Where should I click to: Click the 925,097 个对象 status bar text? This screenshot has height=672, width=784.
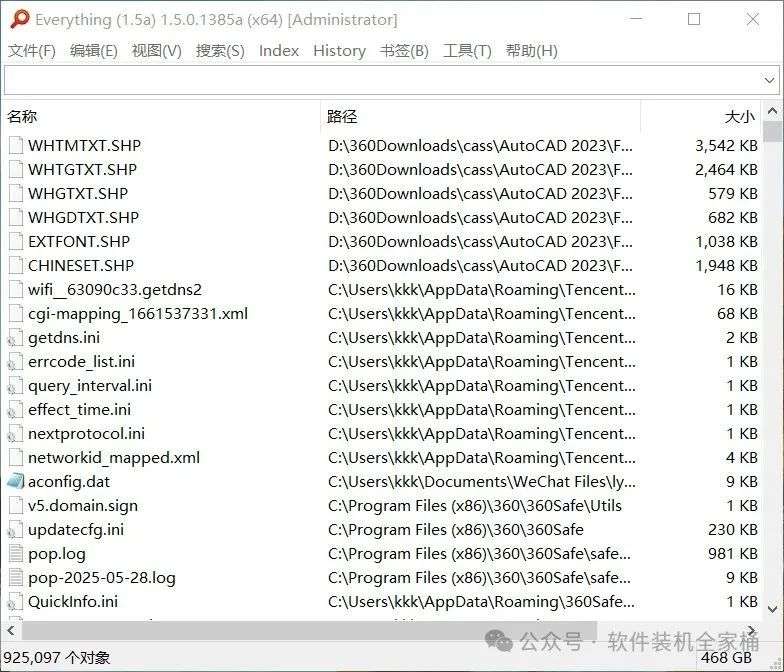56,658
